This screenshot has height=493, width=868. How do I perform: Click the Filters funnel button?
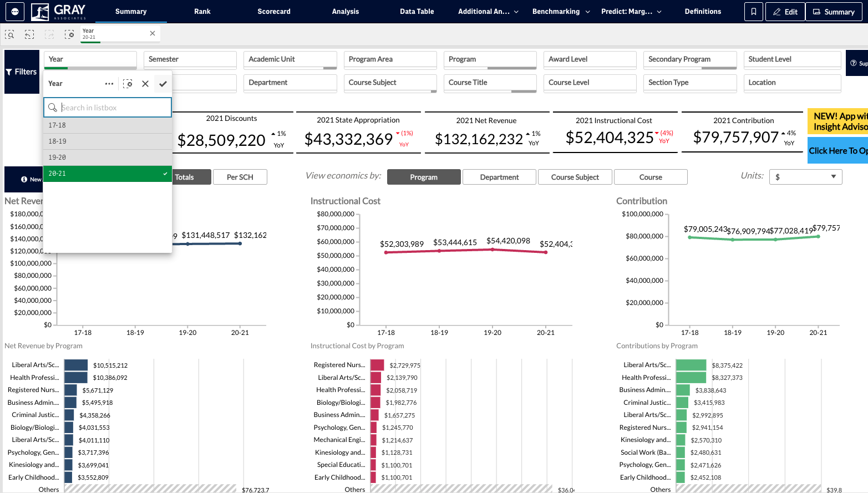click(22, 72)
